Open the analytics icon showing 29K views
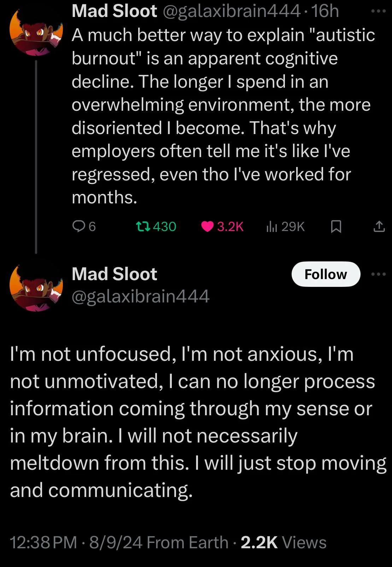392x567 pixels. click(x=273, y=227)
